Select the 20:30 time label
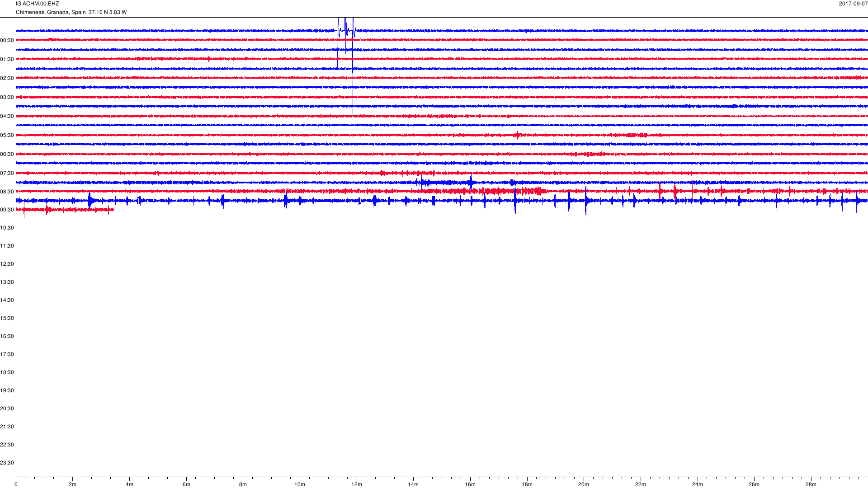Image resolution: width=868 pixels, height=488 pixels. pos(7,408)
